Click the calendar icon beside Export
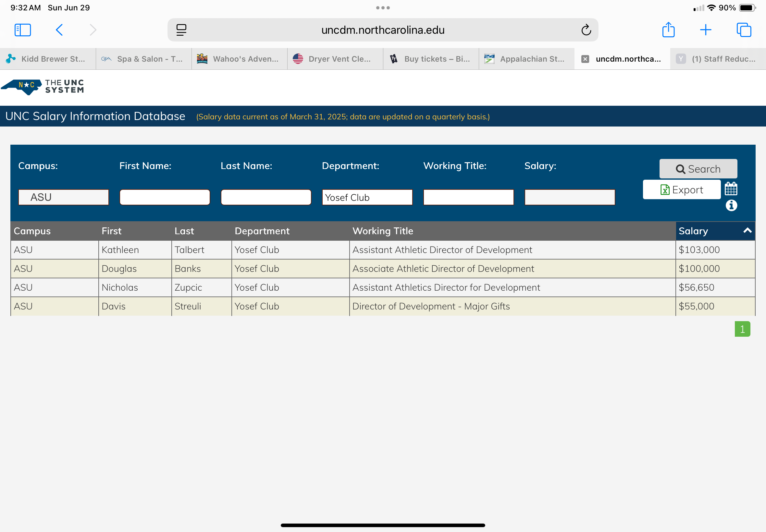The height and width of the screenshot is (532, 766). click(x=731, y=189)
